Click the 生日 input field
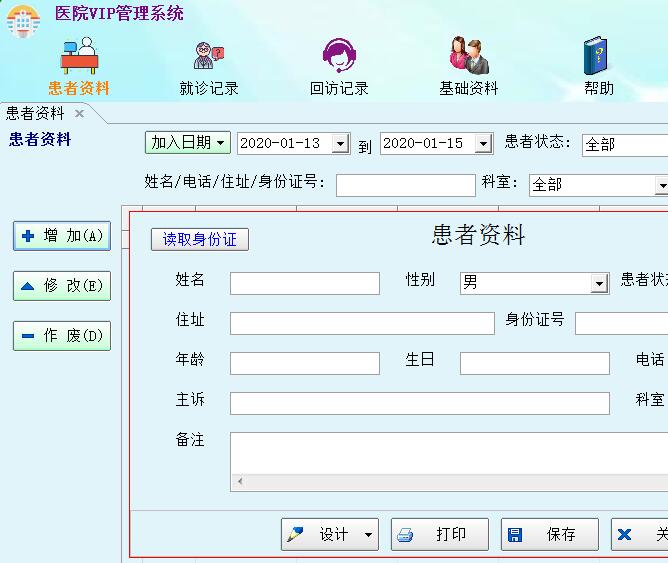Screen dimensions: 668x563 click(535, 363)
